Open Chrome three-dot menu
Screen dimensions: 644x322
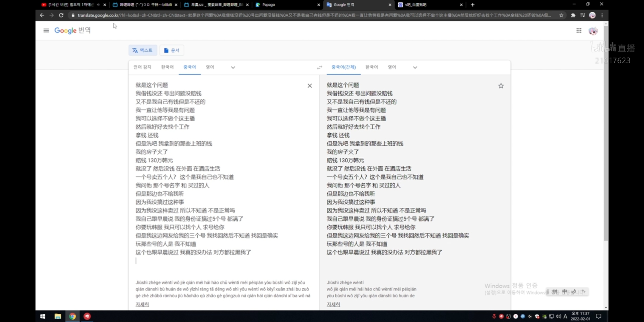point(602,15)
